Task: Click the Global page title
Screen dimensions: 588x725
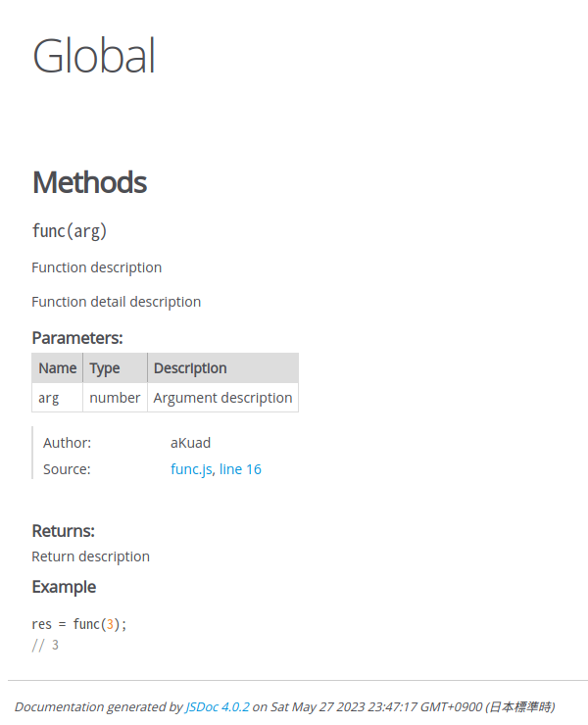Action: (x=94, y=56)
